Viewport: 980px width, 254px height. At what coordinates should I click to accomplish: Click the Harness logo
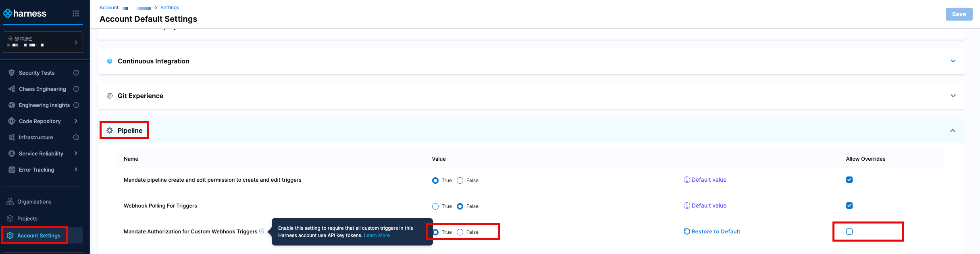[25, 13]
